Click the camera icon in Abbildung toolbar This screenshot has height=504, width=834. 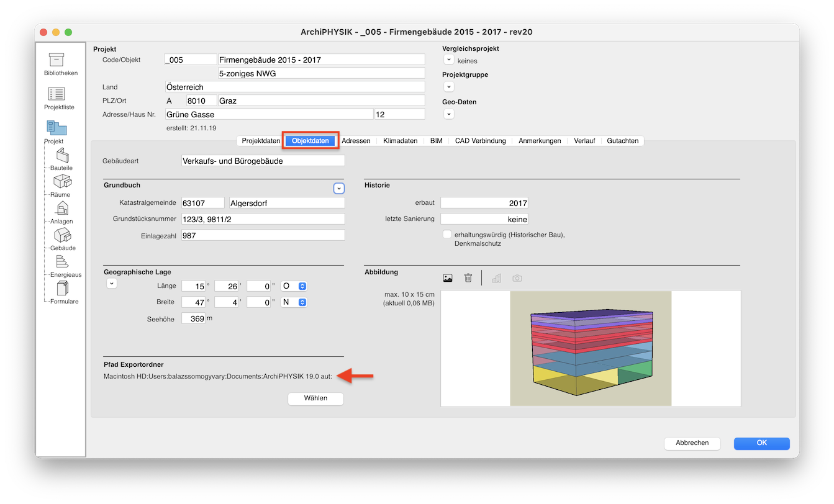click(517, 278)
